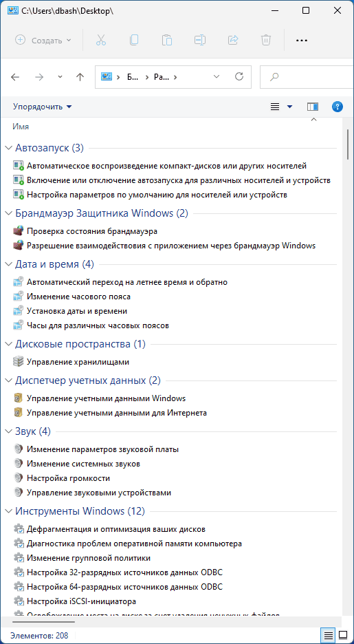Switch to details view in status bar
This screenshot has height=644, width=354.
pyautogui.click(x=329, y=635)
